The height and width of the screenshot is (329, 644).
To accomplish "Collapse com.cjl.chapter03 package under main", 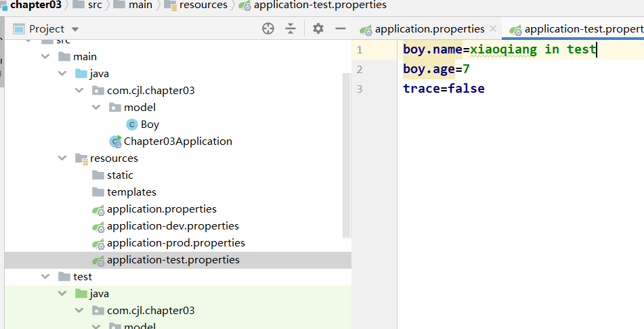I will coord(79,90).
